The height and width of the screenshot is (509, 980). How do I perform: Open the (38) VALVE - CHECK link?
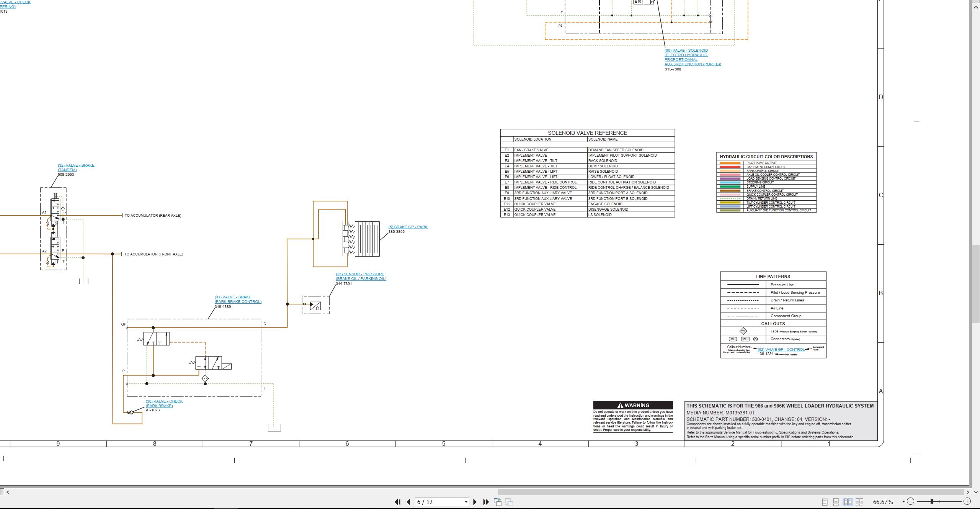[x=164, y=403]
